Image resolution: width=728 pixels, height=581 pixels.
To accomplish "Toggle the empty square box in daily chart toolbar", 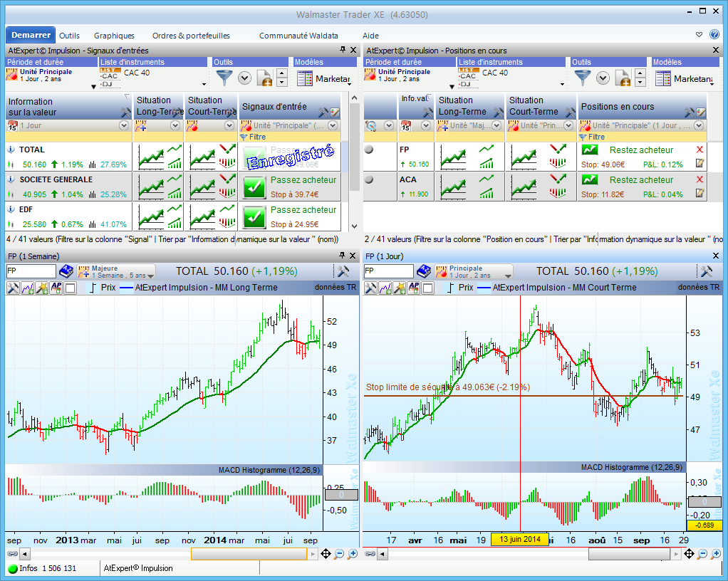I will tap(427, 288).
